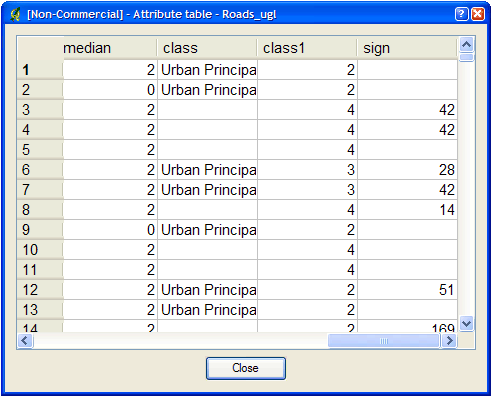This screenshot has width=491, height=397.
Task: Click the vertical scrollbar up arrow
Action: 466,44
